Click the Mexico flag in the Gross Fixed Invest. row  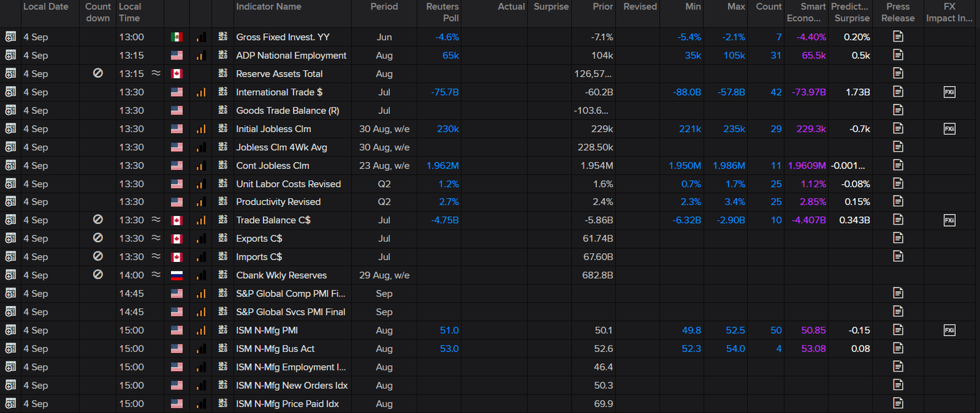177,37
